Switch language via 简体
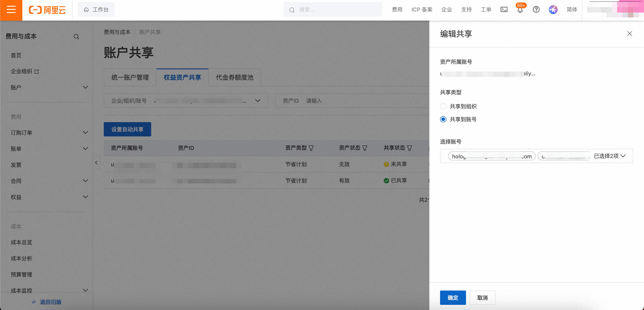Viewport: 644px width, 310px height. click(x=572, y=10)
